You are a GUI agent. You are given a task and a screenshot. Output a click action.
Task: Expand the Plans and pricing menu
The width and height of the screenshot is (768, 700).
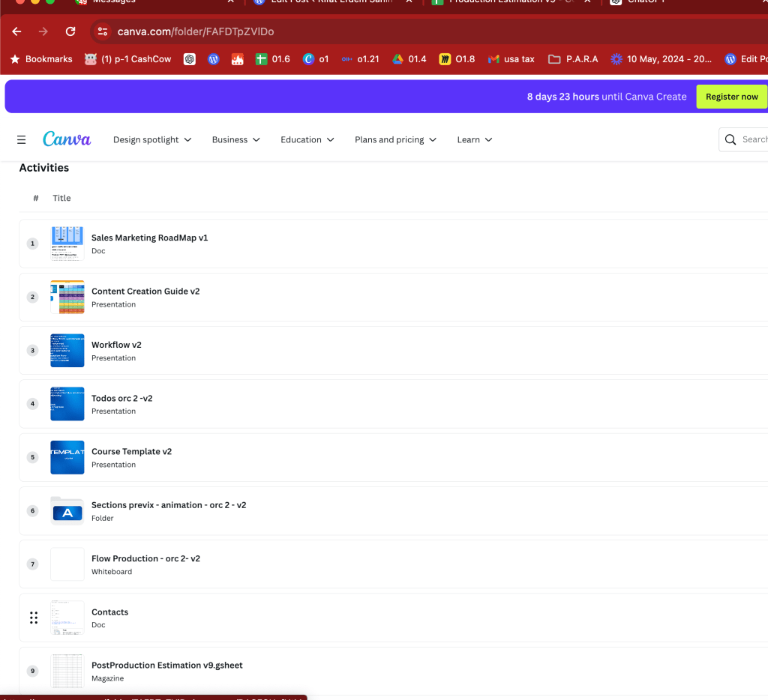click(x=396, y=139)
